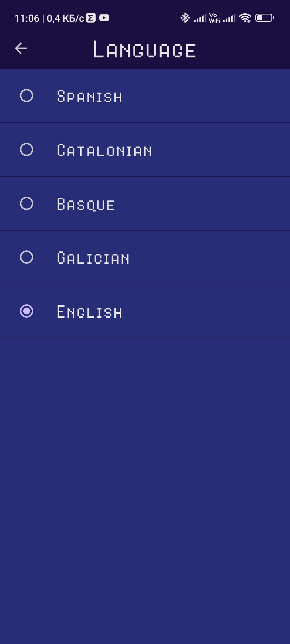Tap the back arrow icon

point(21,48)
